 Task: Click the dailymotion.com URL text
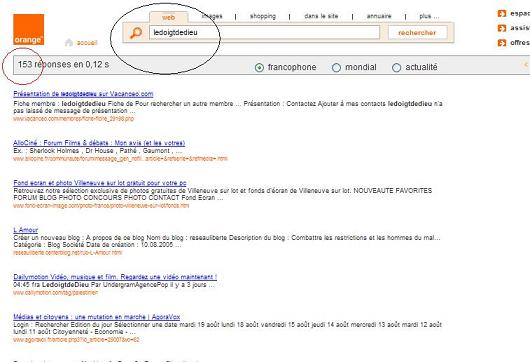[55, 293]
